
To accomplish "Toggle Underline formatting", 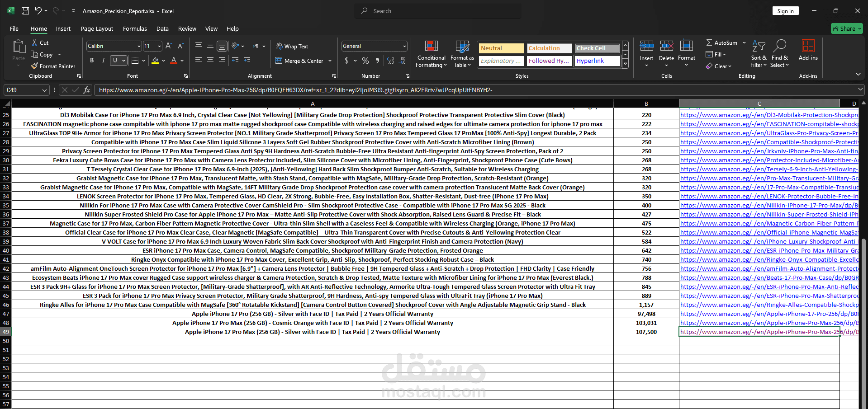I will click(x=115, y=61).
